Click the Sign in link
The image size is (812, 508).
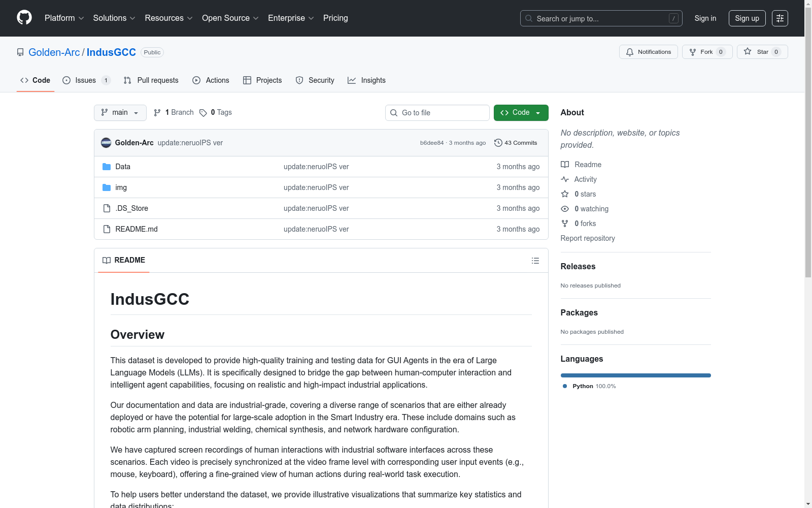point(705,18)
